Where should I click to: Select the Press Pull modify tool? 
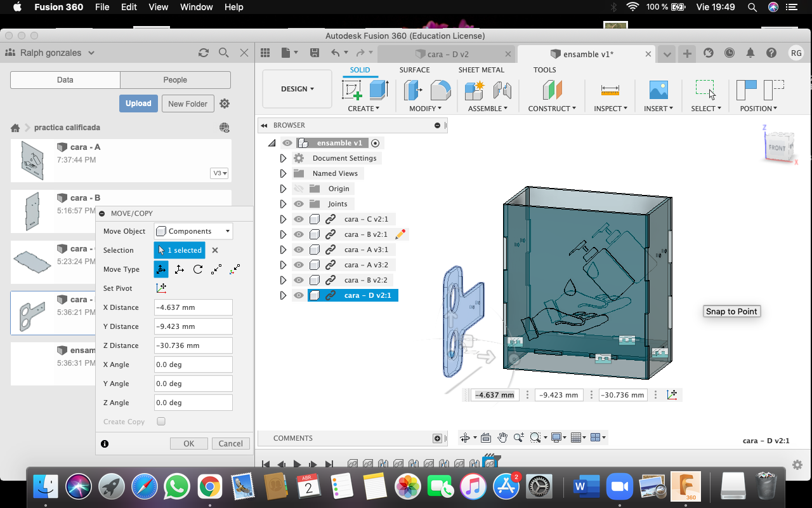coord(413,90)
